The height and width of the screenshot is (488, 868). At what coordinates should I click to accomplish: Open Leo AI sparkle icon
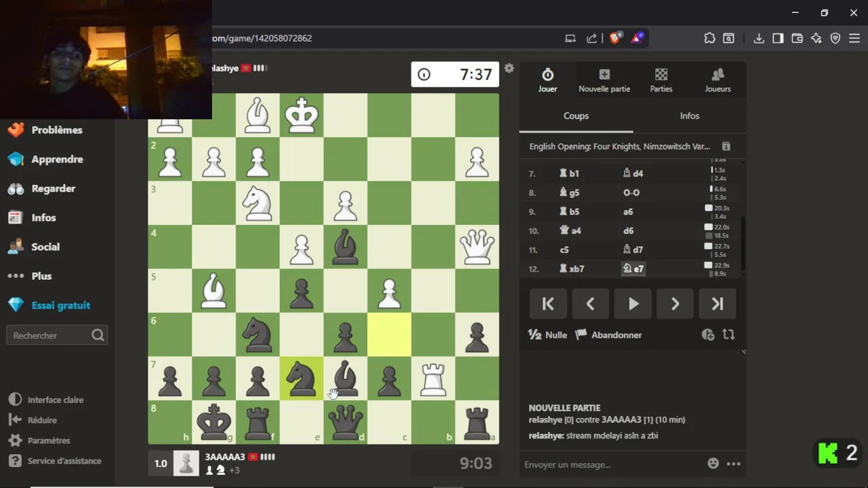[816, 39]
